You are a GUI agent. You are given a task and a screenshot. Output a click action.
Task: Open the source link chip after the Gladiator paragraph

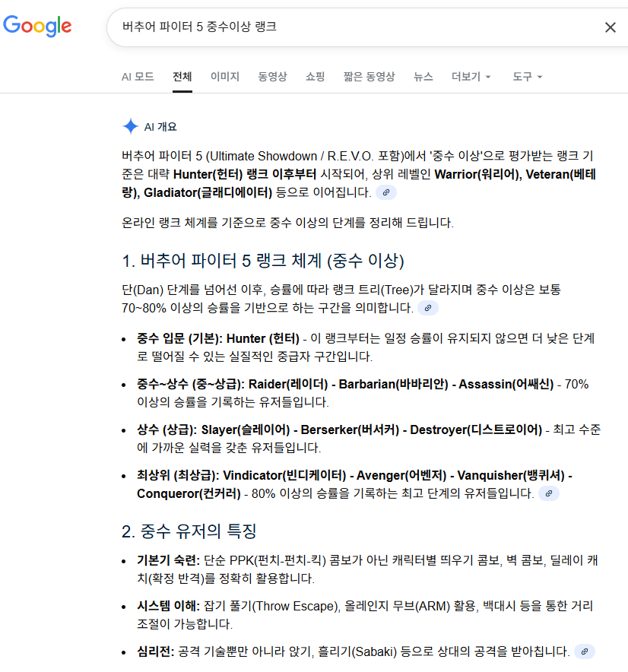[386, 192]
